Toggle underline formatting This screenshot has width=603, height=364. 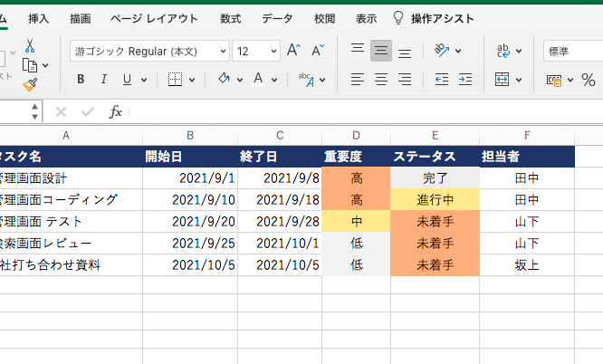pos(127,80)
